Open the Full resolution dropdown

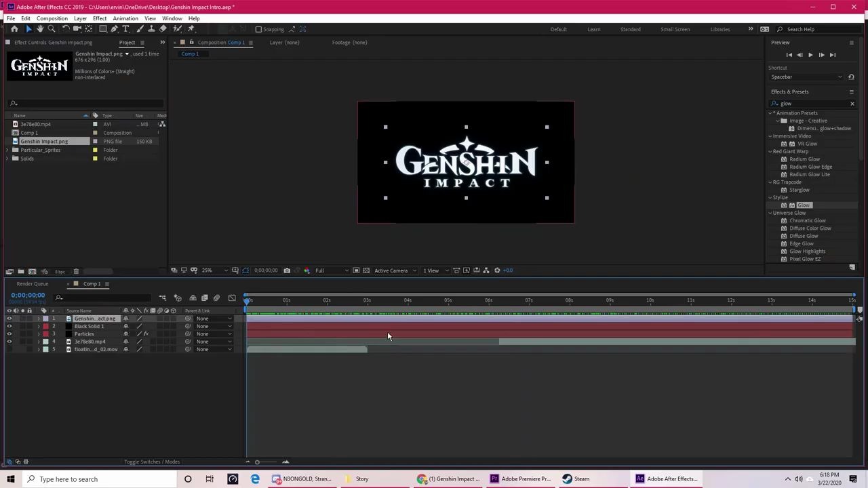click(332, 270)
